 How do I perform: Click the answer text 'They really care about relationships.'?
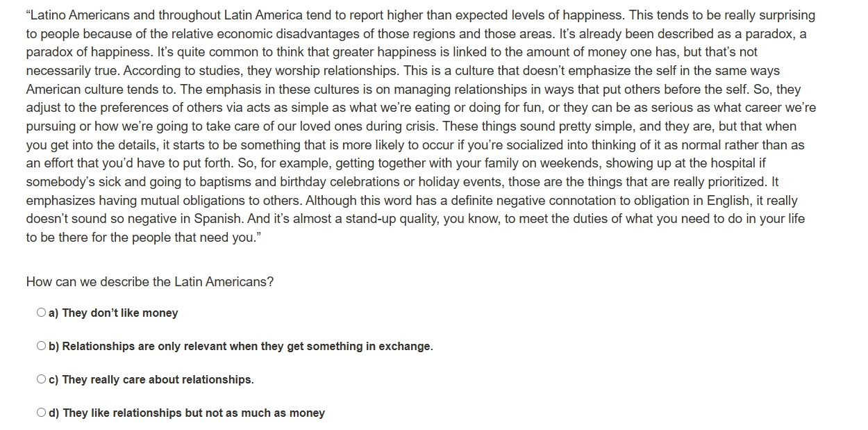158,380
